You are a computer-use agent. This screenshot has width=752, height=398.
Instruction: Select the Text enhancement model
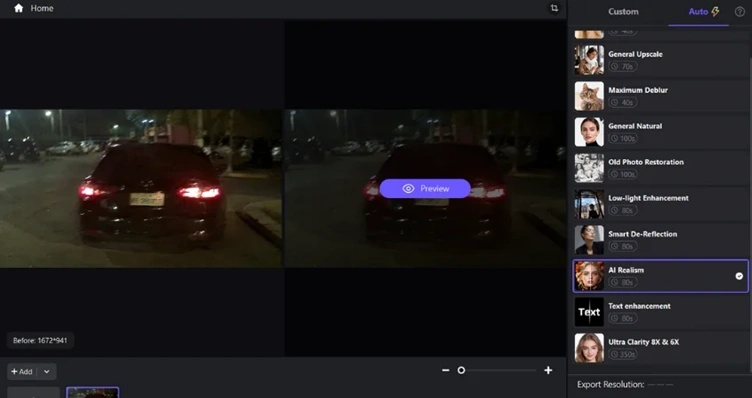tap(661, 312)
